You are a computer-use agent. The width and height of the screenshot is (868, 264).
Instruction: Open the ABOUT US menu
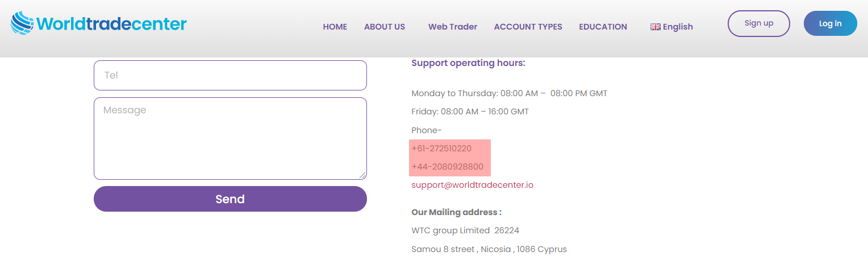click(x=385, y=27)
